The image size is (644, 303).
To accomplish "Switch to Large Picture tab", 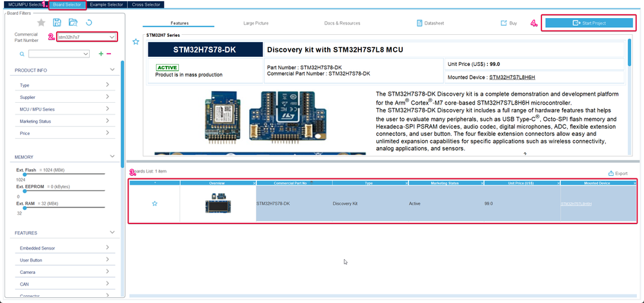I will point(256,23).
